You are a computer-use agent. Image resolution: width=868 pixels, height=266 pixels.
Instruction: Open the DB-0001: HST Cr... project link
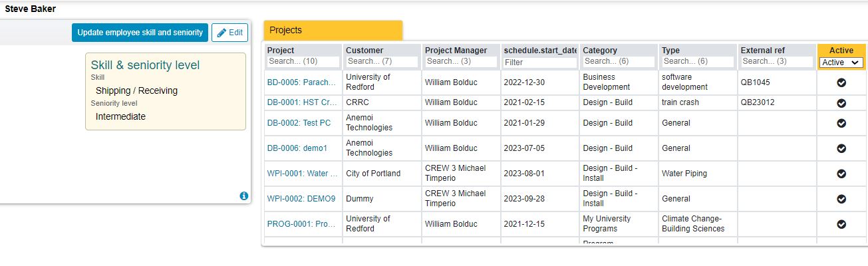point(302,103)
